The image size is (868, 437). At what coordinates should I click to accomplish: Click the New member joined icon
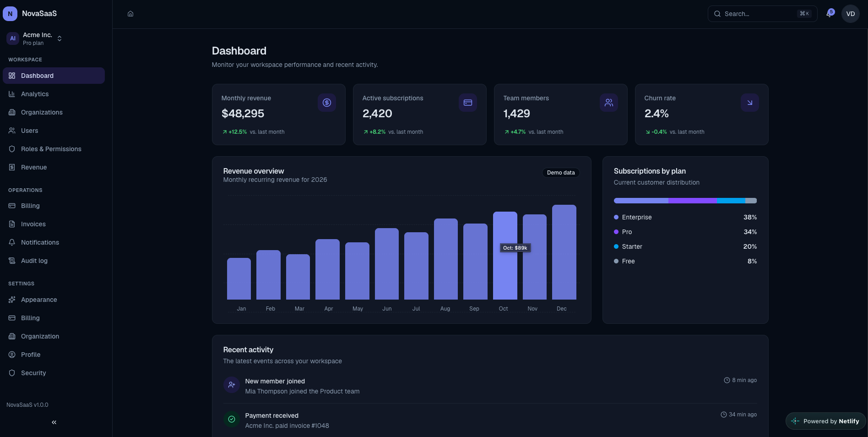232,385
